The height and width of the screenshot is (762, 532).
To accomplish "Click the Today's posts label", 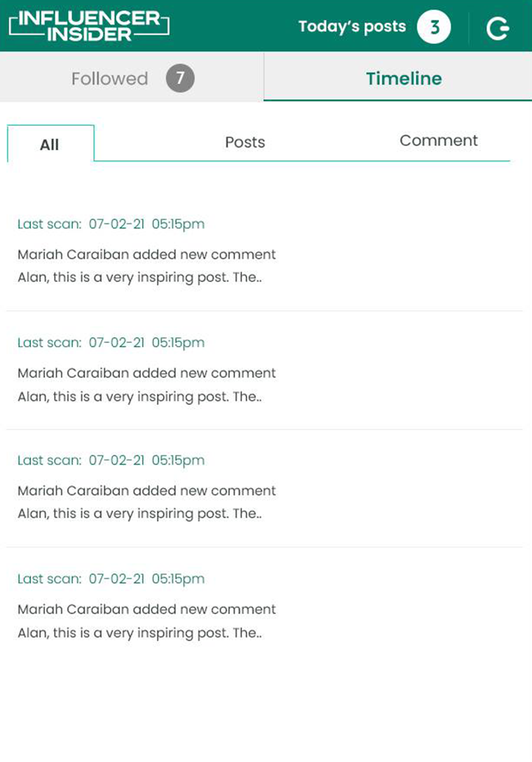I will 352,27.
